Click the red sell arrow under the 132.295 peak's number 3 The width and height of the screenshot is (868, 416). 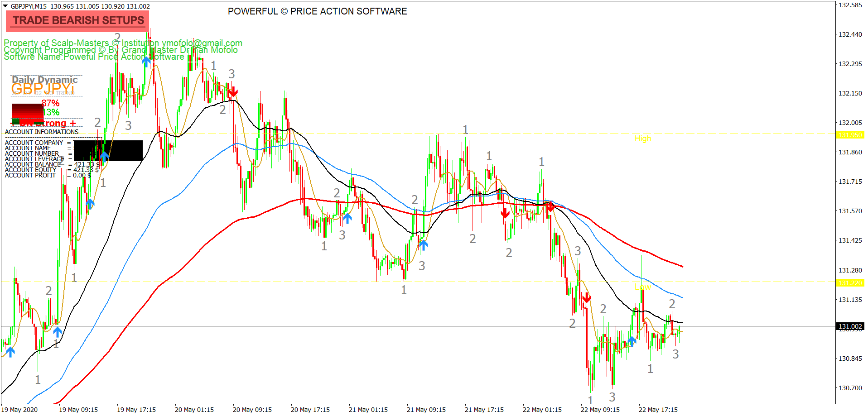pyautogui.click(x=233, y=92)
